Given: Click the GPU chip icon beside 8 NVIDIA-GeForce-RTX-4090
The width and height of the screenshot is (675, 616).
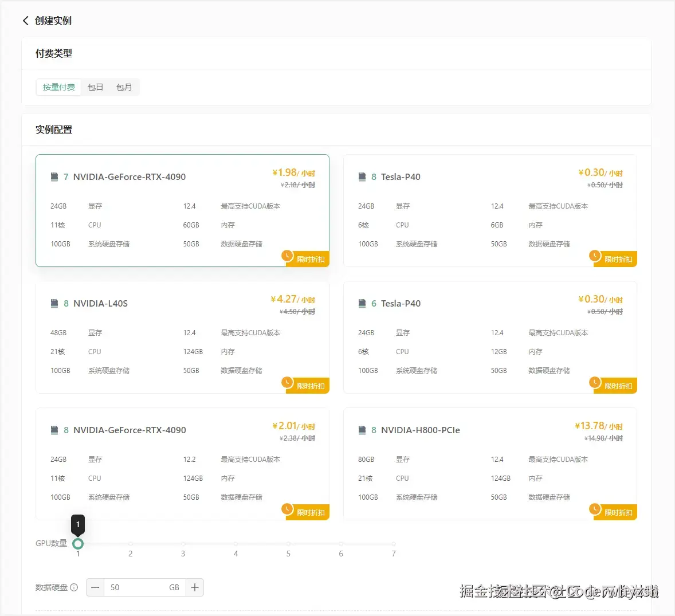Looking at the screenshot, I should [54, 430].
